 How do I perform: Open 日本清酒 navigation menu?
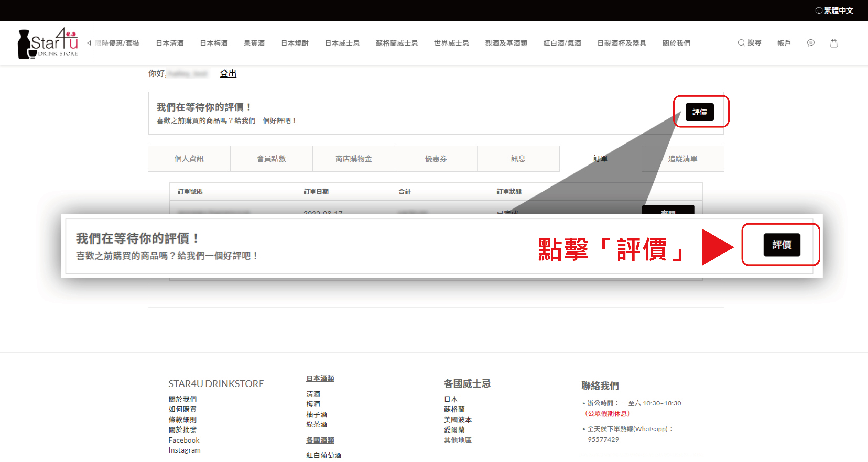(170, 43)
